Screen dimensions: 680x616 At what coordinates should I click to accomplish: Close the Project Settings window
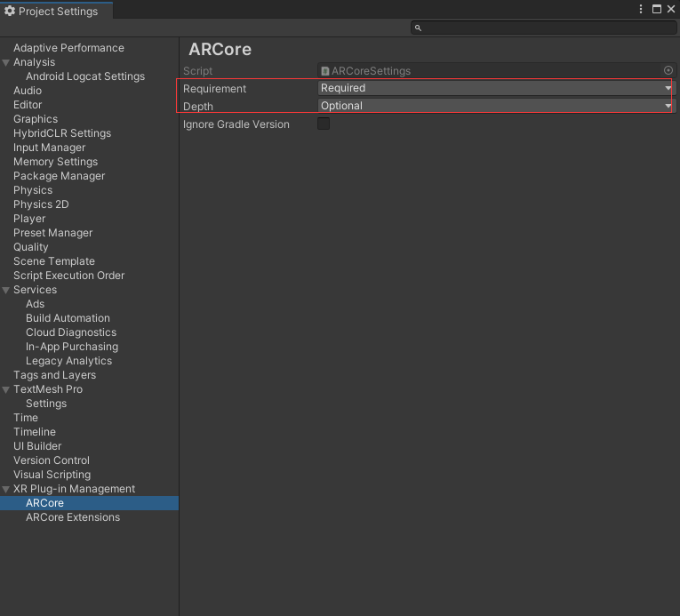pyautogui.click(x=671, y=9)
